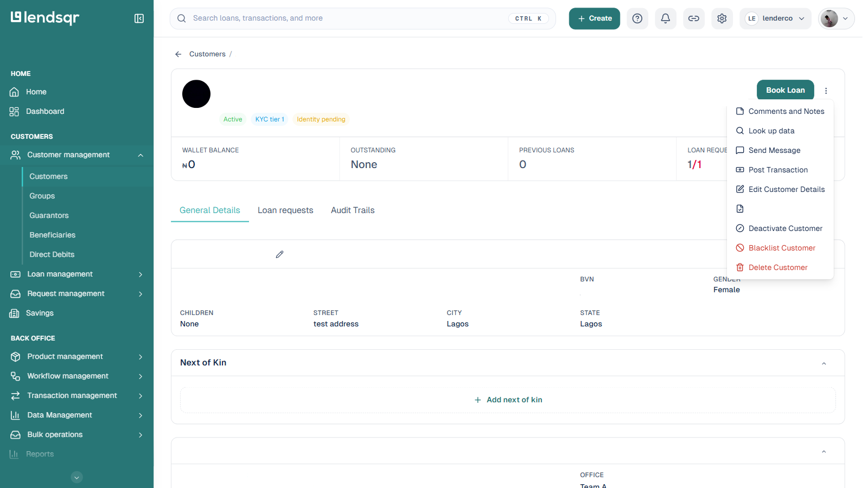Open the lenderco organization dropdown
This screenshot has height=488, width=868.
(775, 18)
